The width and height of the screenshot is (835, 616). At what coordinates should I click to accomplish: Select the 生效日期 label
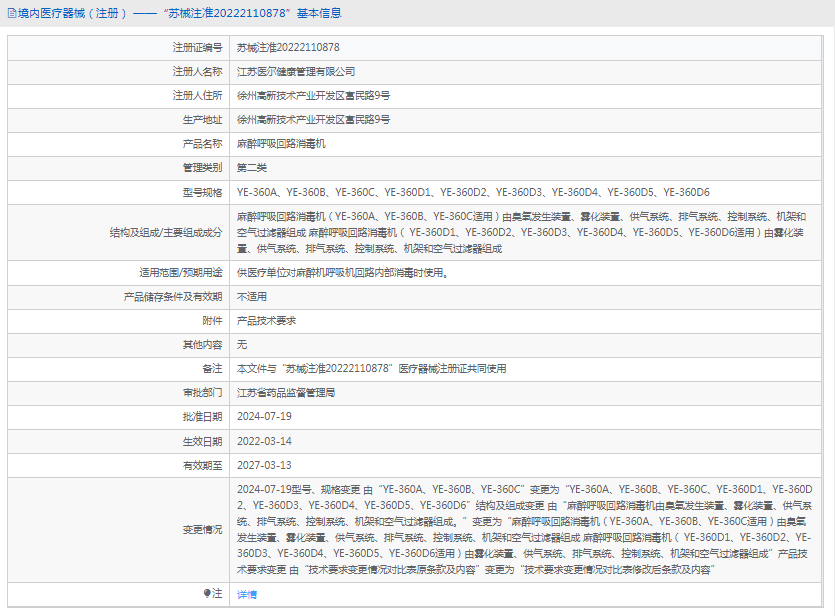202,441
